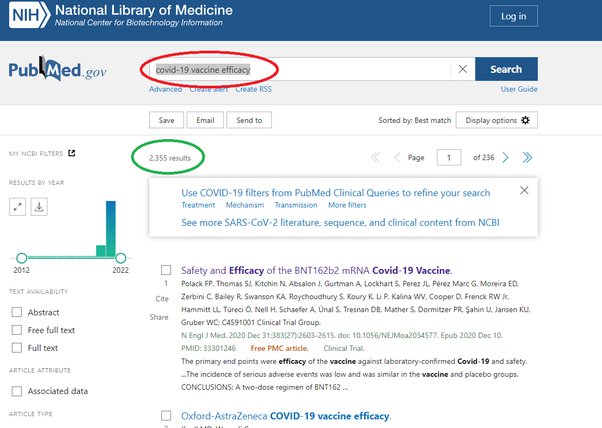Jump to the last results page arrow
602x428 pixels.
coord(527,157)
